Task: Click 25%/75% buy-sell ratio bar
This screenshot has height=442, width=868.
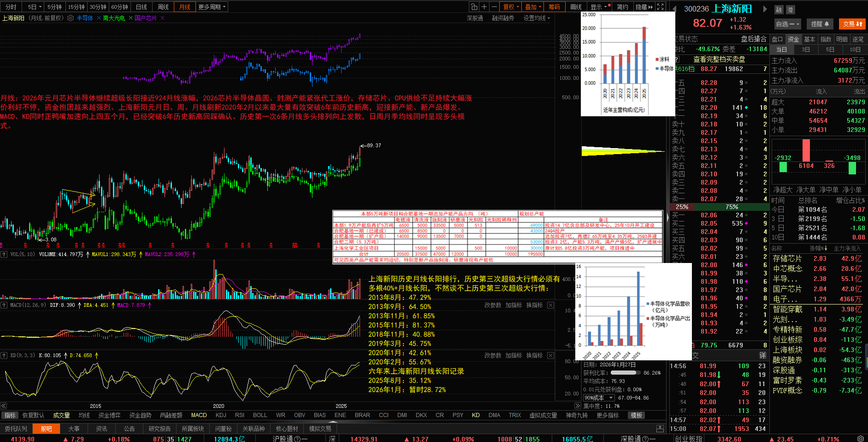Action: (x=719, y=207)
